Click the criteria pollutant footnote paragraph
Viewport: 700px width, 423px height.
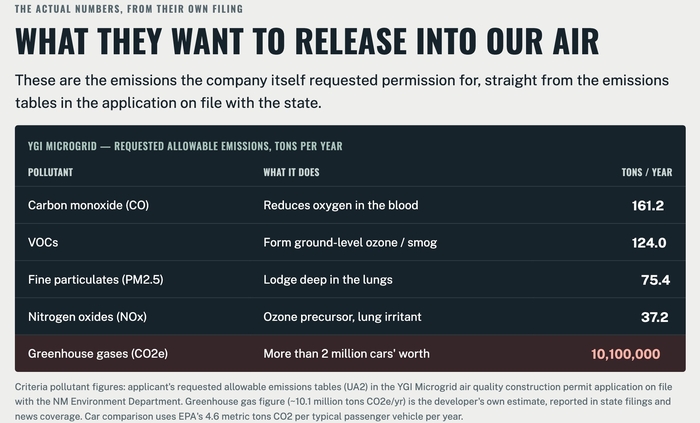click(x=343, y=402)
